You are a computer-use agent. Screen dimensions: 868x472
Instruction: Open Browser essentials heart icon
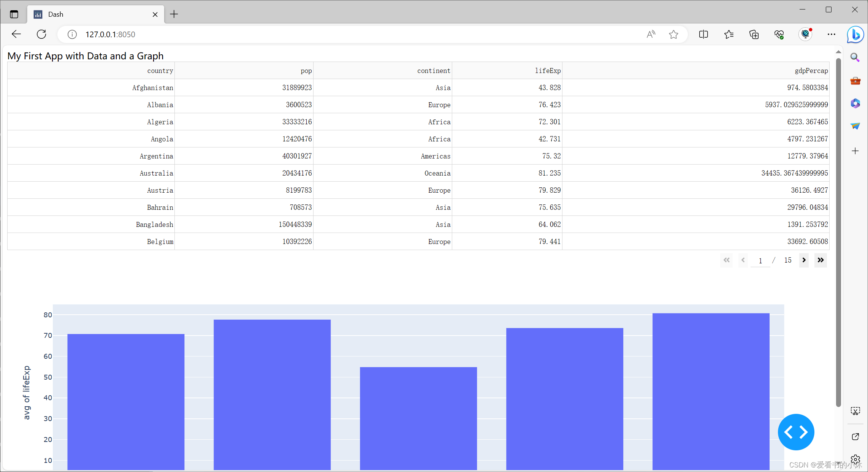coord(779,35)
